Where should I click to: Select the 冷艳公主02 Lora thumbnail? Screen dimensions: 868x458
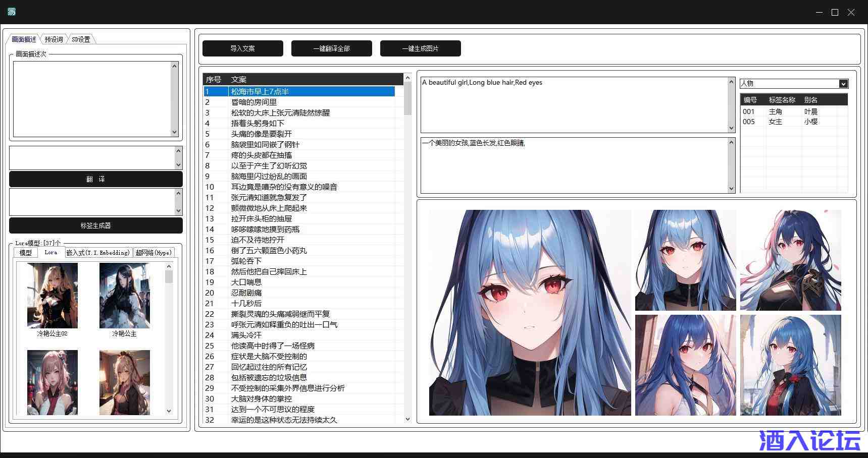click(x=53, y=296)
